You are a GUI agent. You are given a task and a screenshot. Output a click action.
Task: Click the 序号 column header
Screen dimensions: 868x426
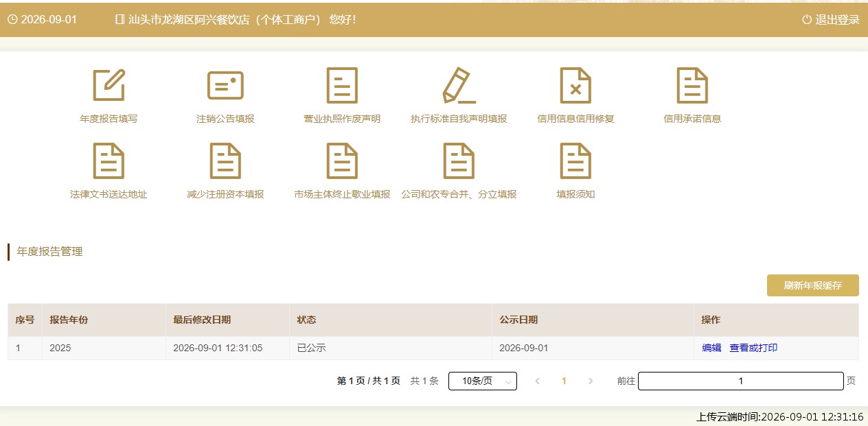click(x=25, y=320)
